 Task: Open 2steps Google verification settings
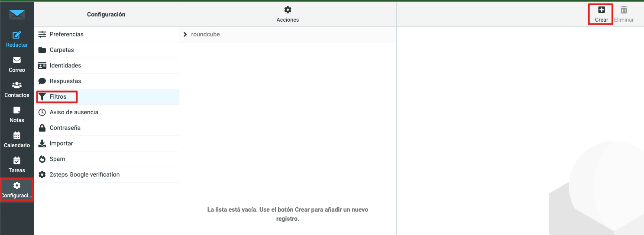84,174
